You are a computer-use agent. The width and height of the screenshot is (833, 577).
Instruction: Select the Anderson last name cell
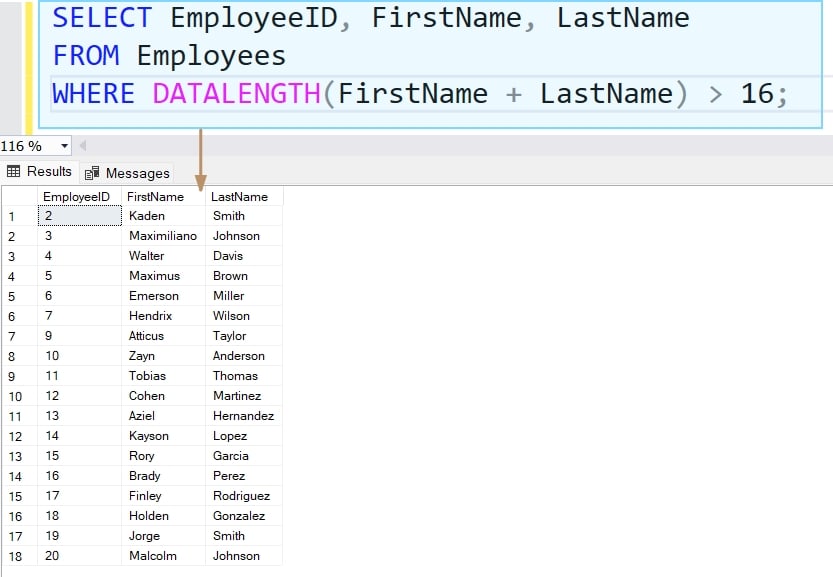(244, 356)
